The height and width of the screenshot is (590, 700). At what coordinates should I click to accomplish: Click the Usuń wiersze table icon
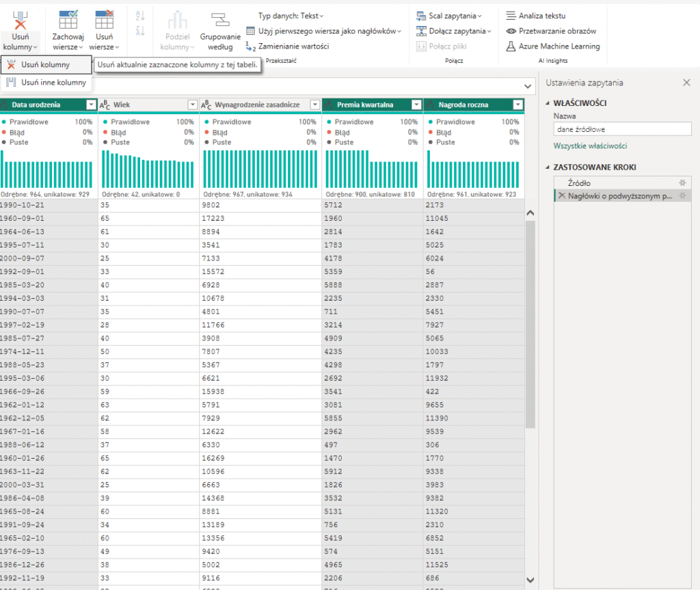[104, 19]
